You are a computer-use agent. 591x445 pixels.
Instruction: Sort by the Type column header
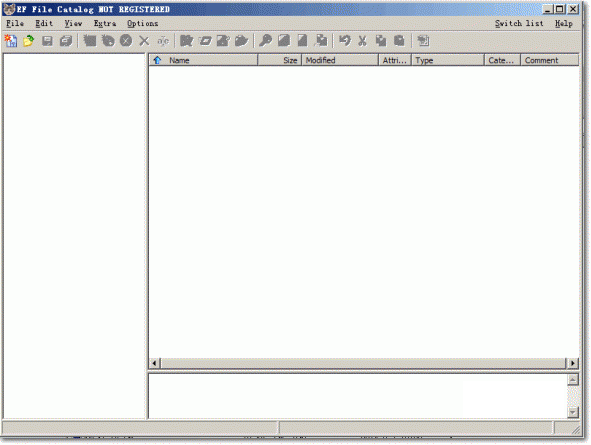click(x=448, y=60)
